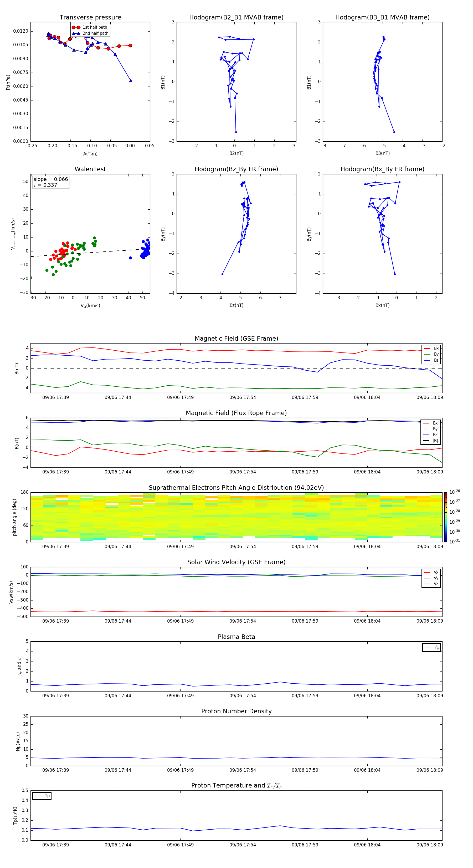Image resolution: width=473 pixels, height=868 pixels.
Task: Click the 'By' entry in GSE legend
Action: click(431, 354)
